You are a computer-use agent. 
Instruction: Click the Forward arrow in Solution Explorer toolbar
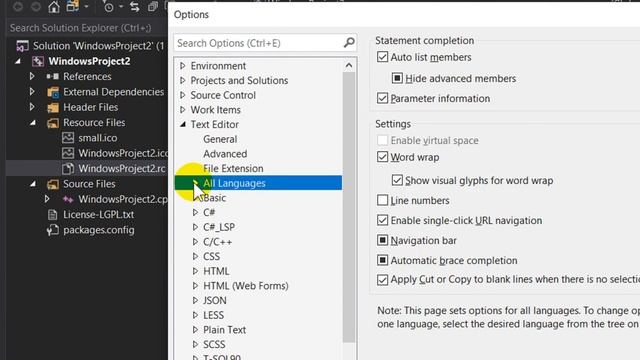36,7
